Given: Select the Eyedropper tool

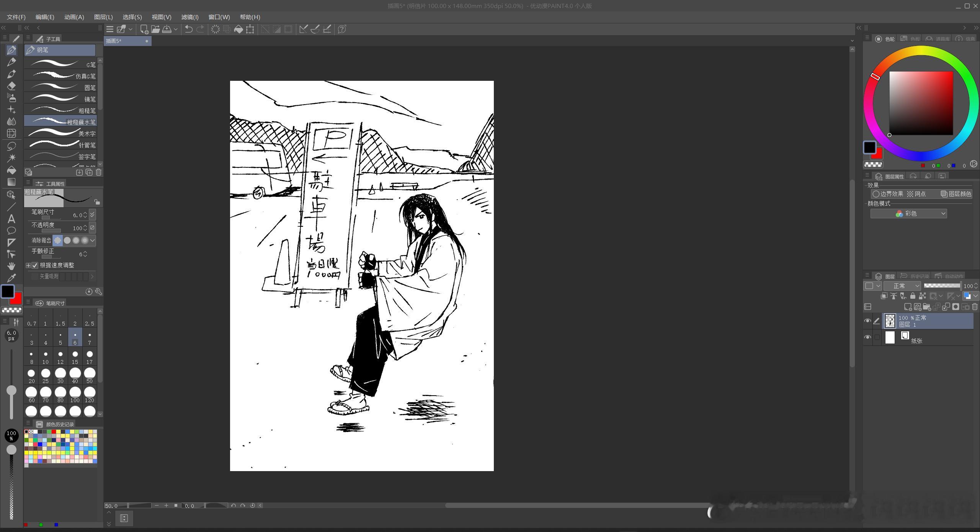Looking at the screenshot, I should (11, 278).
